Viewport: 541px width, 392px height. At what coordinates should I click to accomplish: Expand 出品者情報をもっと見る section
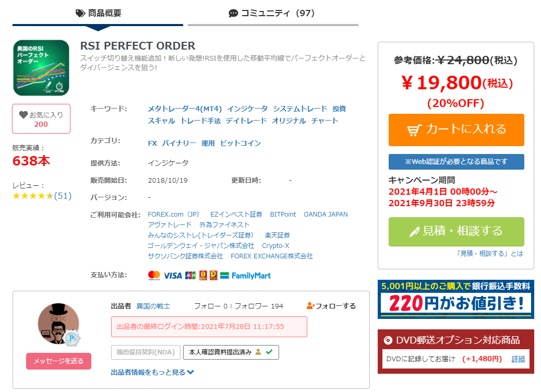(152, 372)
